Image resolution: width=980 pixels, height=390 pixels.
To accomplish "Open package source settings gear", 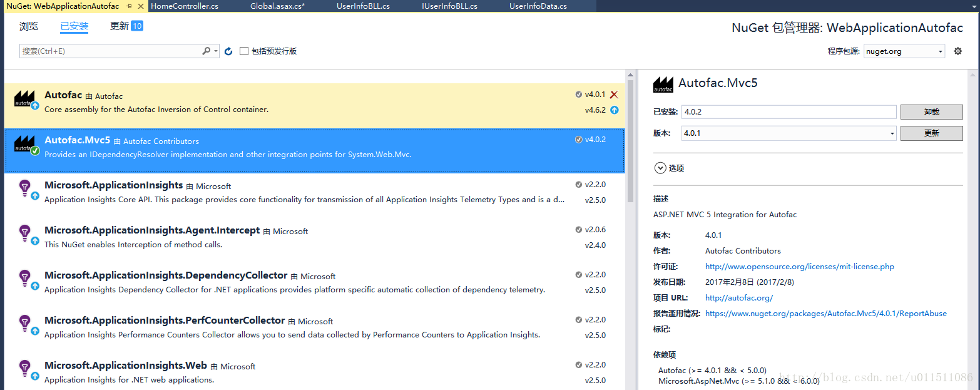I will pos(957,51).
